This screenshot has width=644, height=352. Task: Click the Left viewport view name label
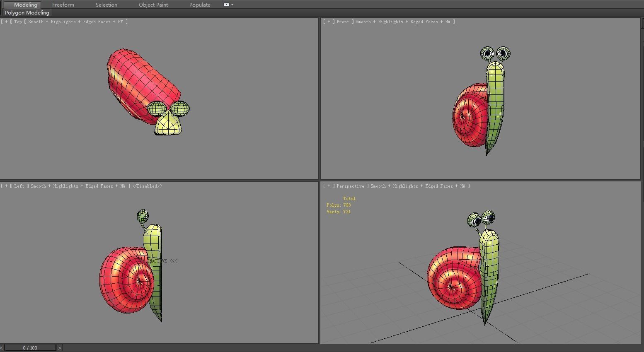pos(19,186)
